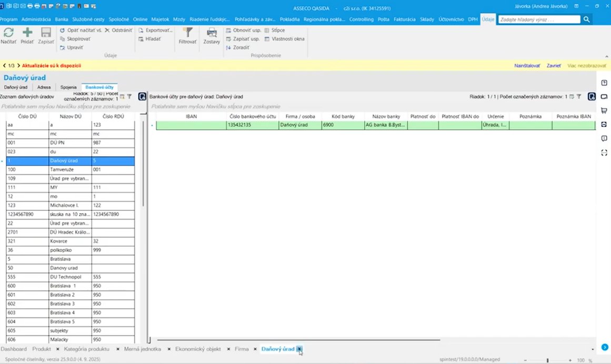This screenshot has width=611, height=364.
Task: Click filter funnel in Zoznam daňových úradov header
Action: (x=129, y=96)
